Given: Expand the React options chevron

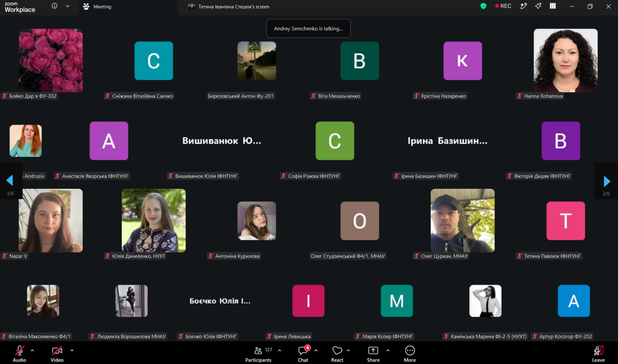Looking at the screenshot, I should coord(348,350).
